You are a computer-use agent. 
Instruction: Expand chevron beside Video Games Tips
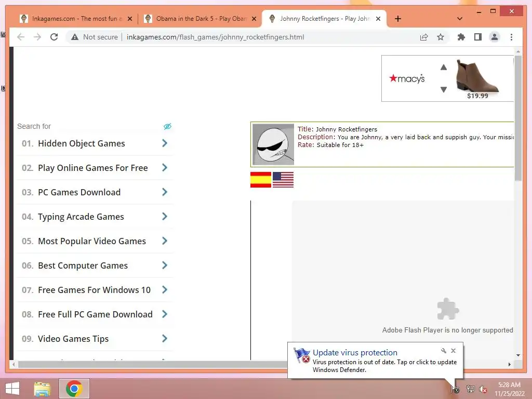pos(165,339)
